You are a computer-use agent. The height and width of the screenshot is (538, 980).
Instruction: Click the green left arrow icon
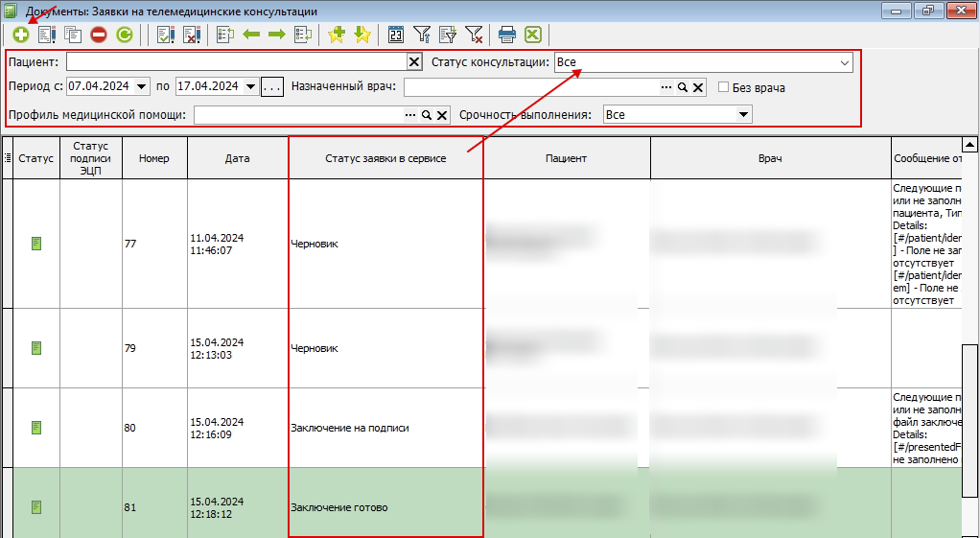(251, 35)
